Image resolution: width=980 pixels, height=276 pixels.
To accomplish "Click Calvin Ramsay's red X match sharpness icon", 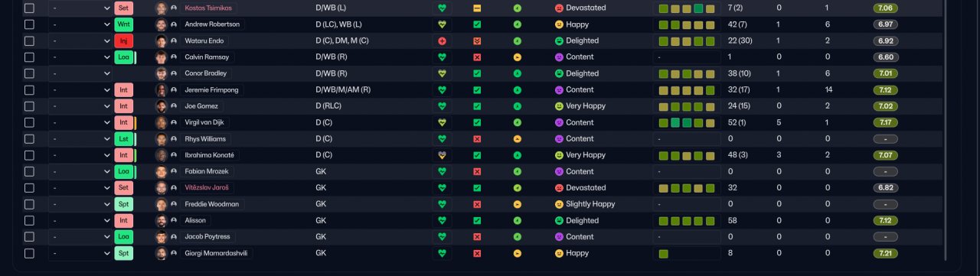I will click(x=477, y=57).
